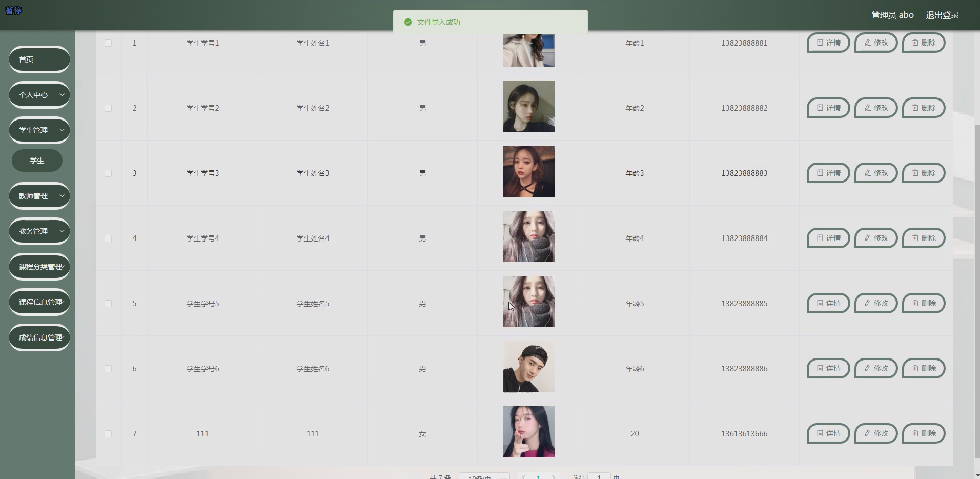Click 修改 for student 111

coord(876,433)
